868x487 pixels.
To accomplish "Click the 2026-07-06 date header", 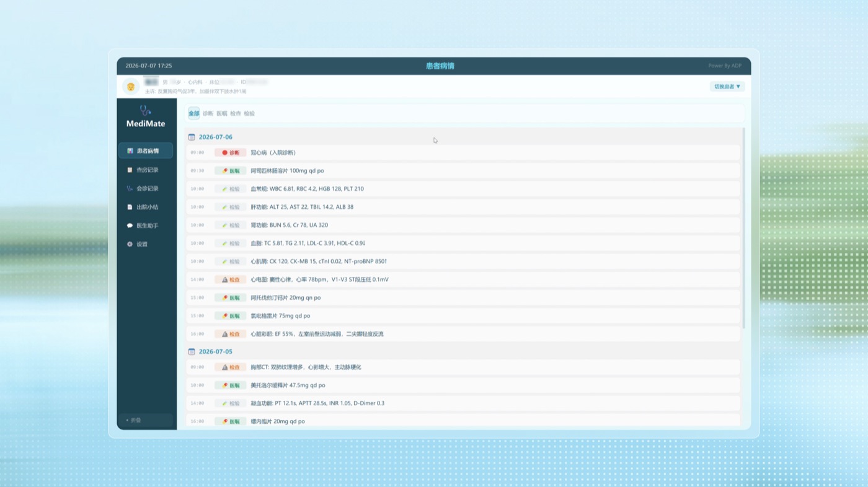I will (x=215, y=137).
